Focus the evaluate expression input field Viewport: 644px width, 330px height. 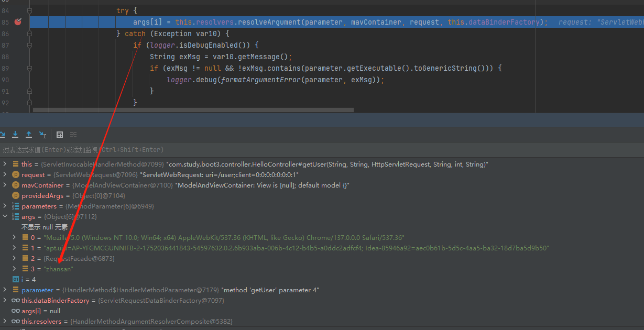[322, 150]
